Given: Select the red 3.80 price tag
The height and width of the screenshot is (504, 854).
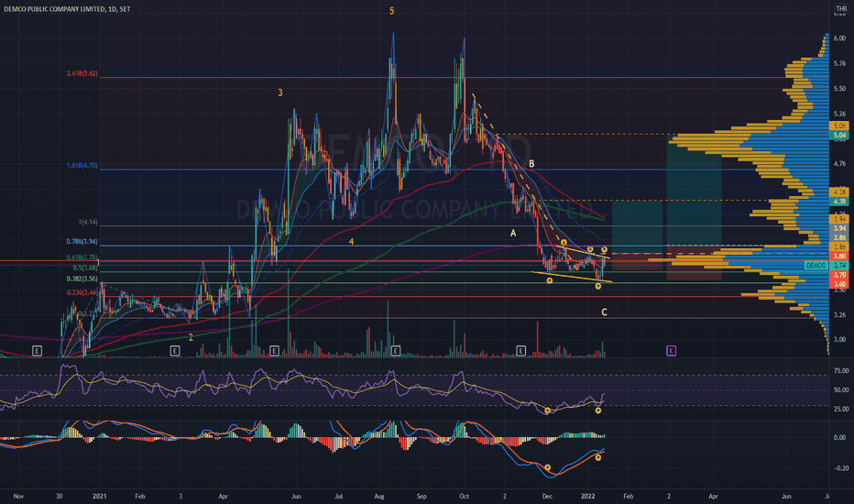Looking at the screenshot, I should pos(839,256).
